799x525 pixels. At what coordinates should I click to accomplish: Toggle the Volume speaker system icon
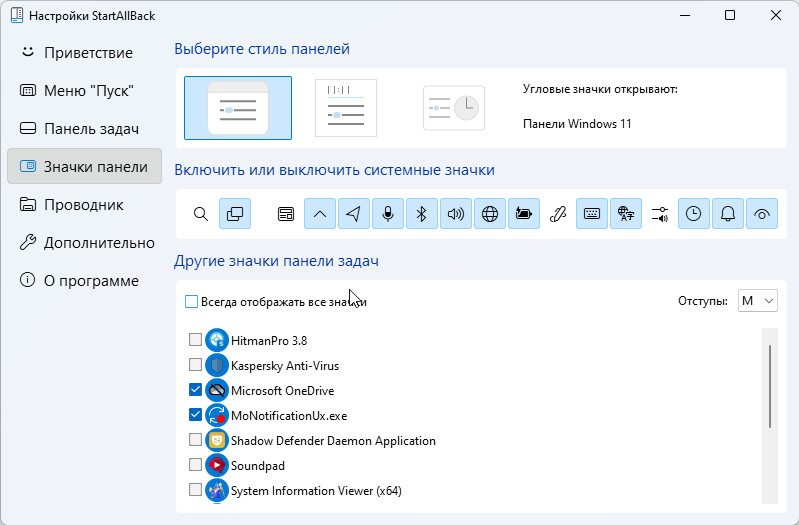(456, 214)
